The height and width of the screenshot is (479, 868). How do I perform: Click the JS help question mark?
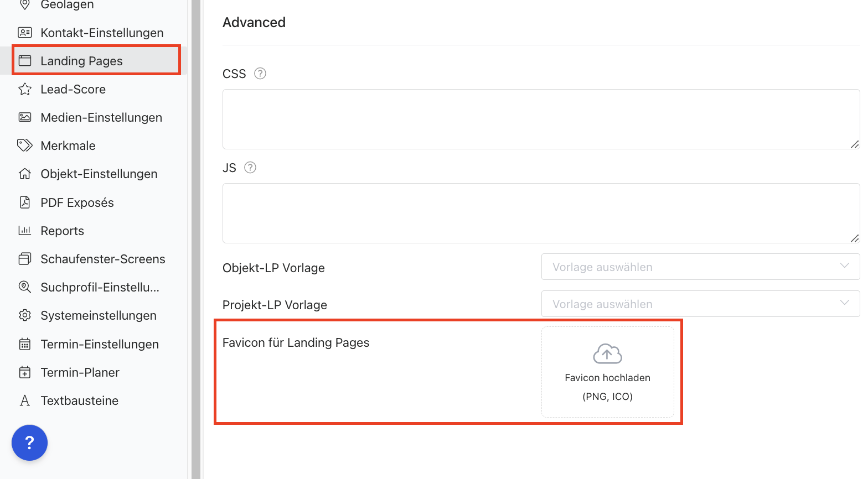pos(250,168)
